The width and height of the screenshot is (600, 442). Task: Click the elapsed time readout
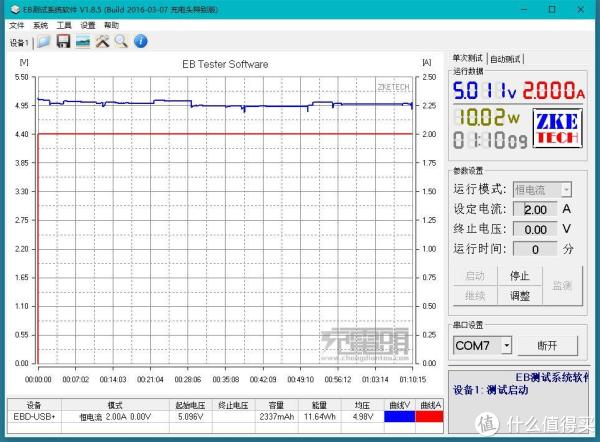491,140
